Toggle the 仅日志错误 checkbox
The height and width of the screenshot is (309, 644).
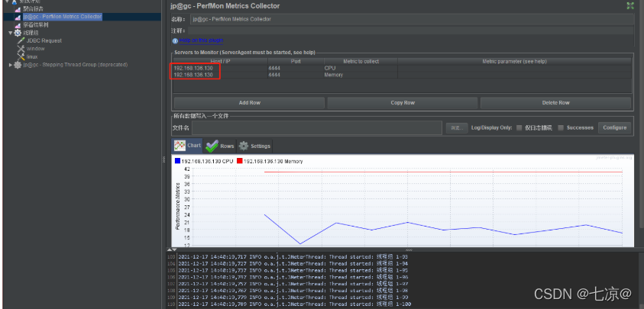[x=519, y=127]
